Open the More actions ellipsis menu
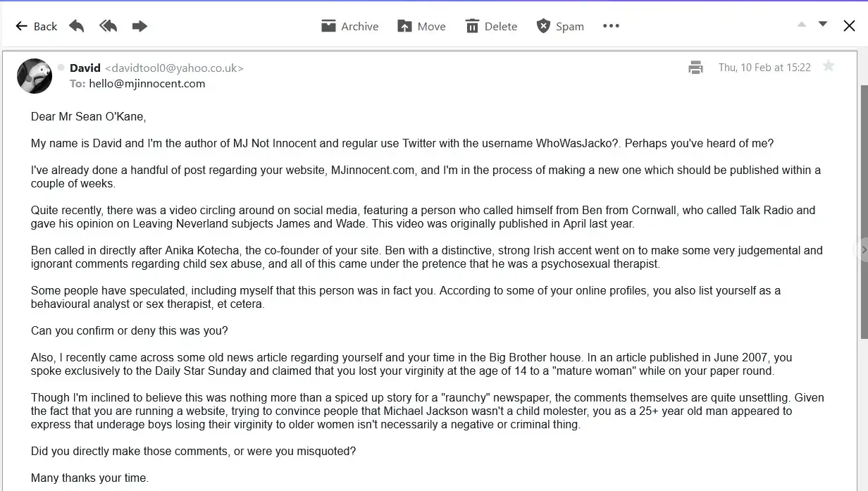The width and height of the screenshot is (868, 491). point(611,26)
